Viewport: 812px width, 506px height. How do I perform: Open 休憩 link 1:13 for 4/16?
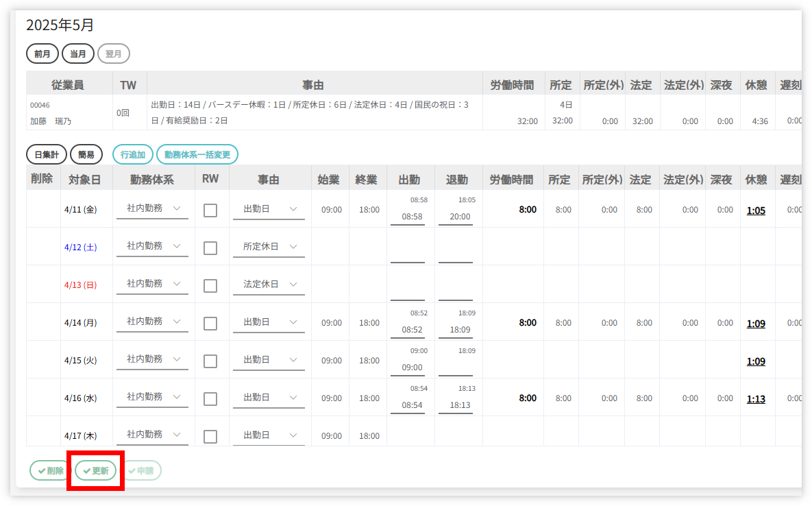click(x=756, y=399)
